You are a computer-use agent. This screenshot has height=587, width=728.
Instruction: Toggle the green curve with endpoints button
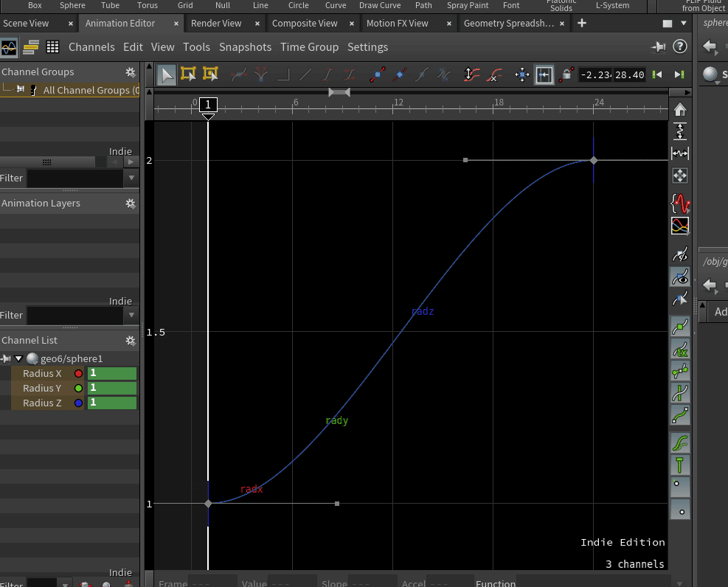[x=680, y=416]
